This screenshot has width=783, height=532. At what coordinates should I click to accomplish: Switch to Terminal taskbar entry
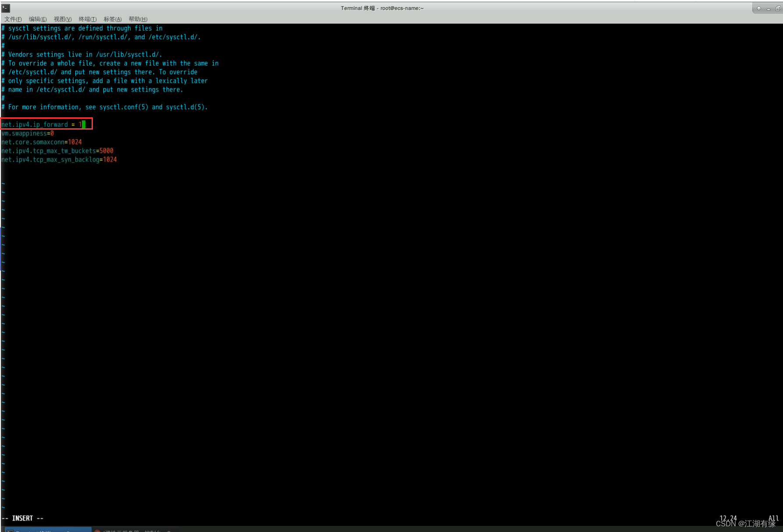coord(47,530)
